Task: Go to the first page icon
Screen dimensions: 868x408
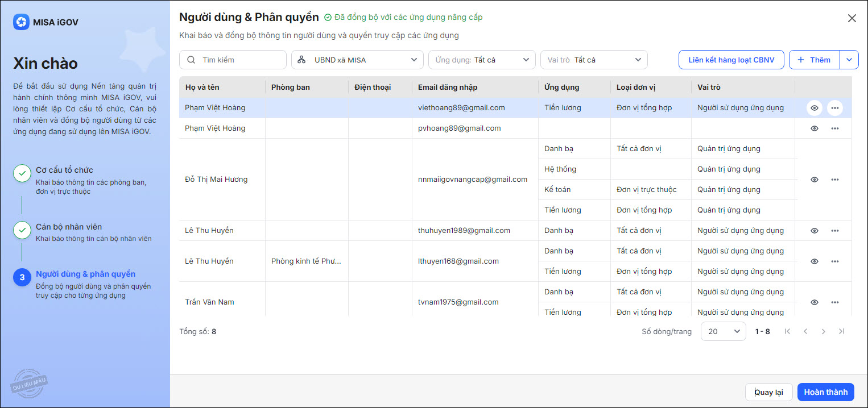Action: click(x=787, y=331)
